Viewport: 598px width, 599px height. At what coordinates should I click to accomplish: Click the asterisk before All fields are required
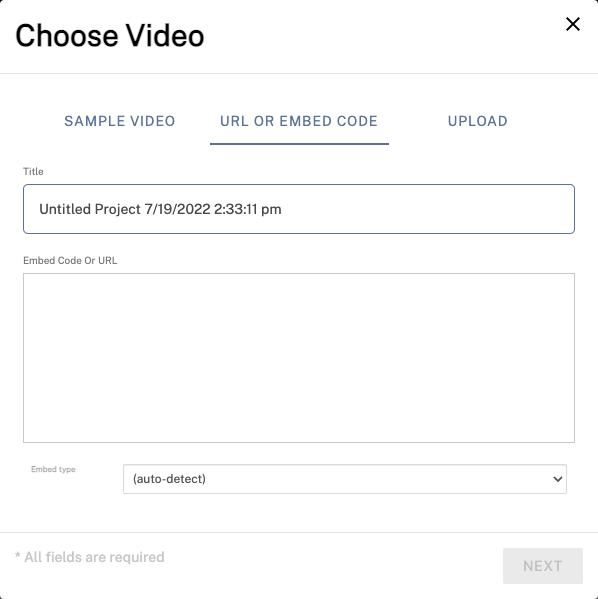point(18,555)
